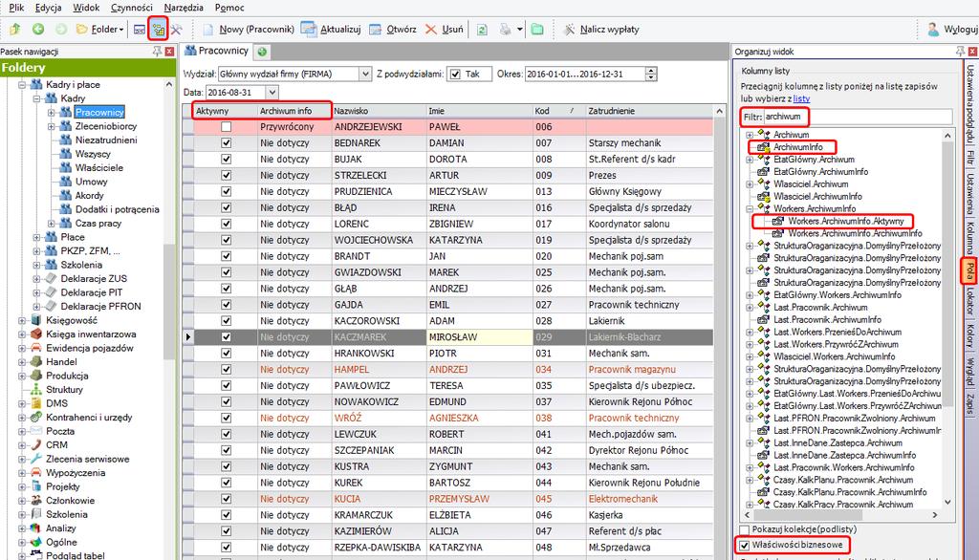The image size is (979, 560).
Task: Select Workers.ArchiwumInfo.Aktywny field
Action: 845,221
